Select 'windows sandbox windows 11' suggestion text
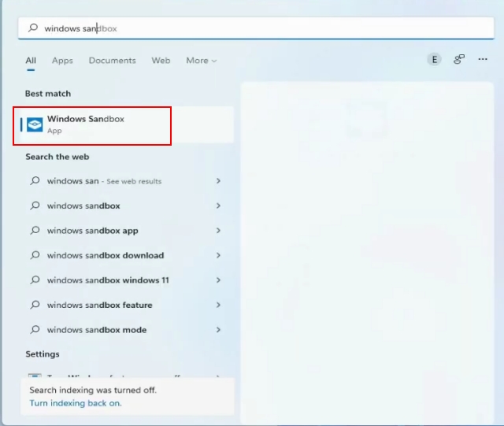This screenshot has height=426, width=504. 108,280
